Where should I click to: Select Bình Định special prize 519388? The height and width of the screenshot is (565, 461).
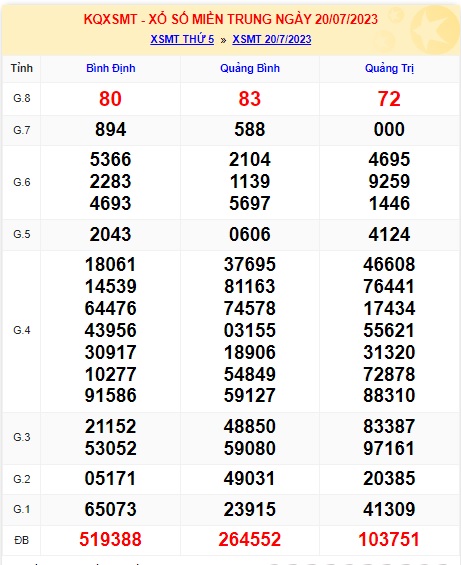(110, 539)
